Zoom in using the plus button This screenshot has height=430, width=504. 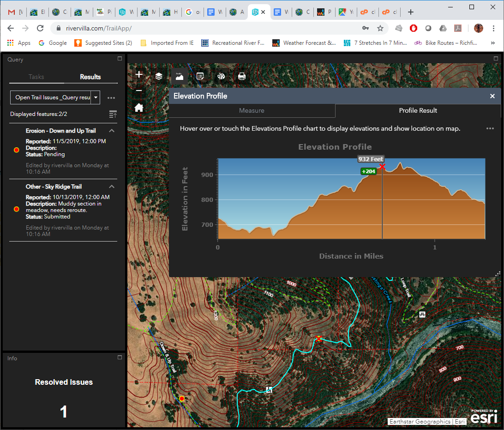click(x=138, y=74)
